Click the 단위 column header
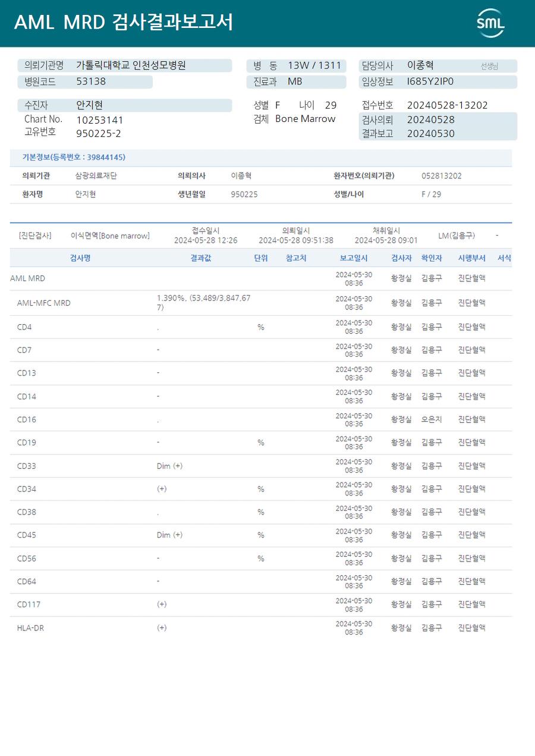 pyautogui.click(x=261, y=258)
